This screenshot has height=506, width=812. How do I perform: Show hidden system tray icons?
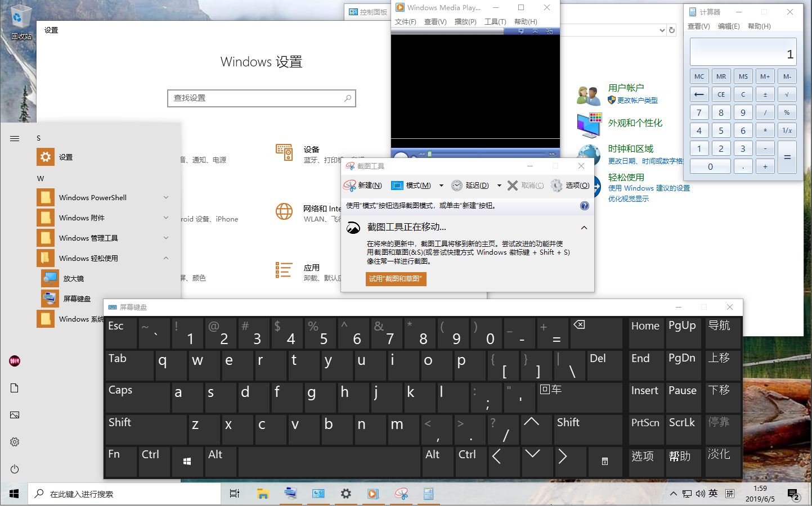673,494
